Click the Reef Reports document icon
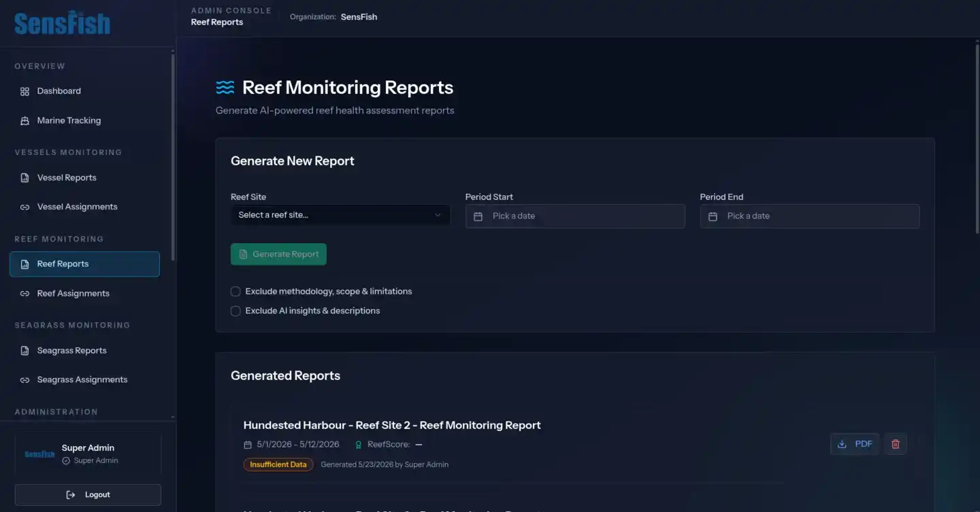980x512 pixels. (x=24, y=264)
